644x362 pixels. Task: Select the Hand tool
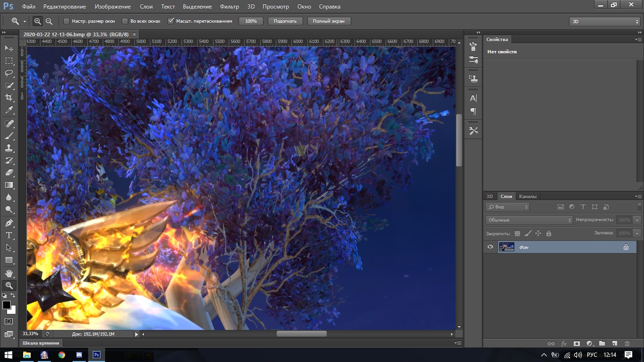[x=9, y=273]
